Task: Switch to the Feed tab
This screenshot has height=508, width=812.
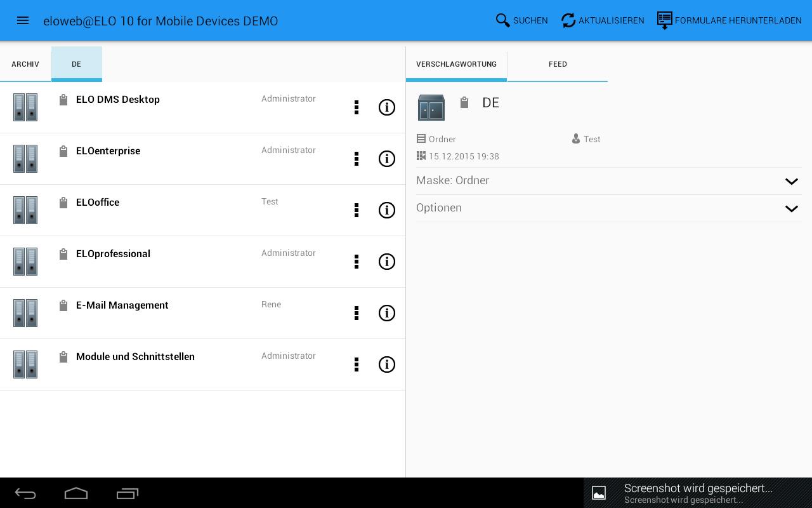Action: click(558, 64)
